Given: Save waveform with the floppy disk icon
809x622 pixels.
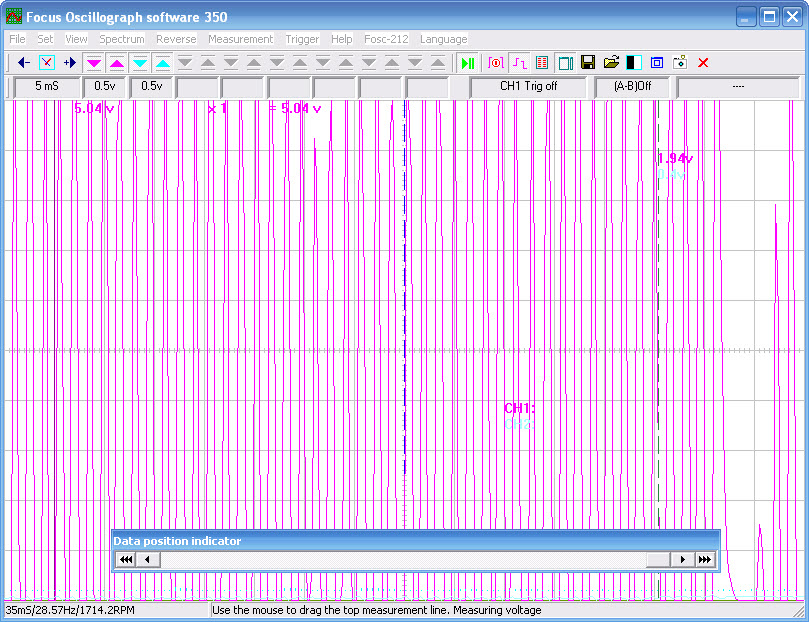Looking at the screenshot, I should tap(588, 63).
